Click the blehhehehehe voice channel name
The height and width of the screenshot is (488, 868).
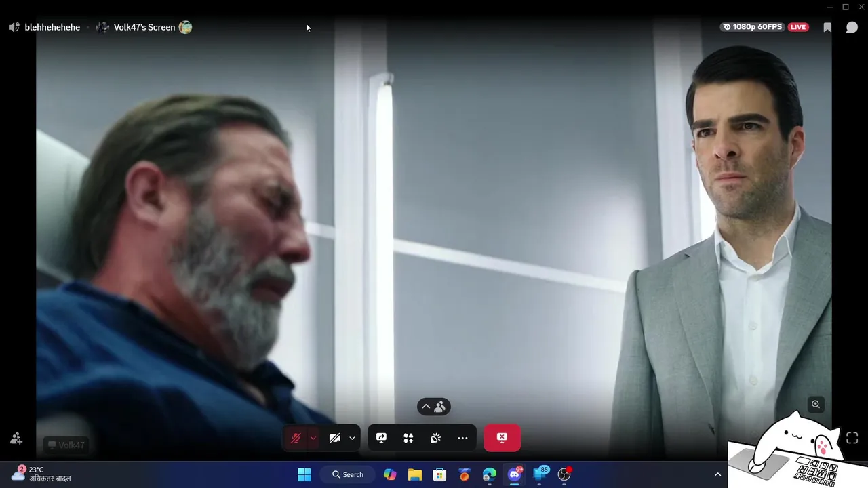[x=52, y=27]
